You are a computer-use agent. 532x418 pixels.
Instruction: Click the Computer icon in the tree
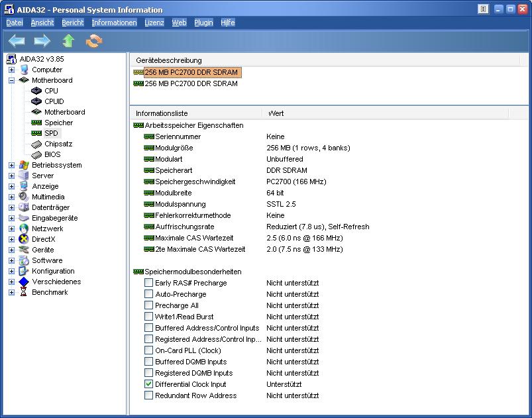coord(24,70)
